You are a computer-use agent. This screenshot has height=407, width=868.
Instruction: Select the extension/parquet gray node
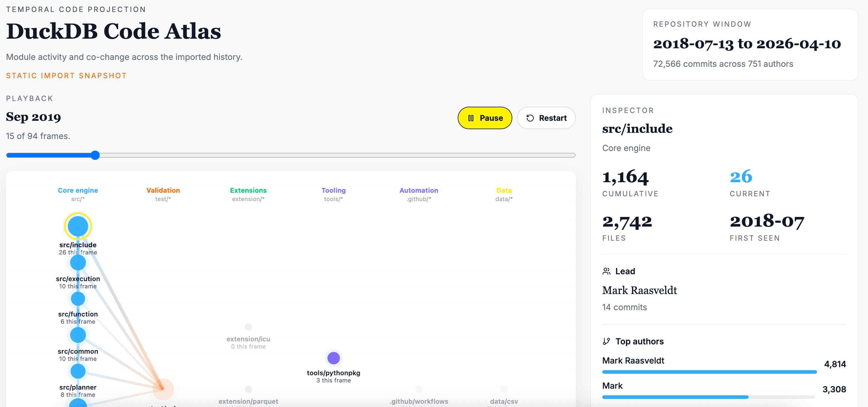pos(248,389)
